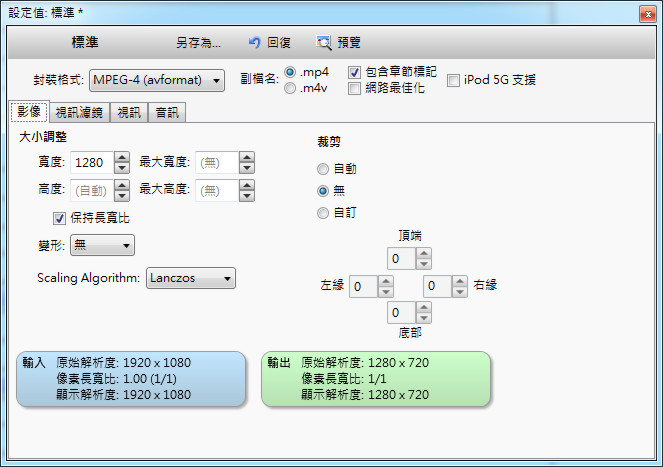Click the 標準 preset name button
This screenshot has height=467, width=663.
[85, 42]
